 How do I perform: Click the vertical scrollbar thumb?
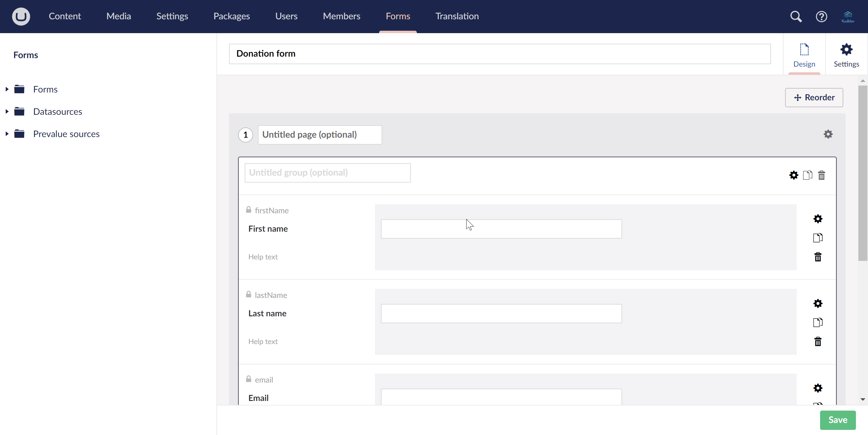coord(863,173)
